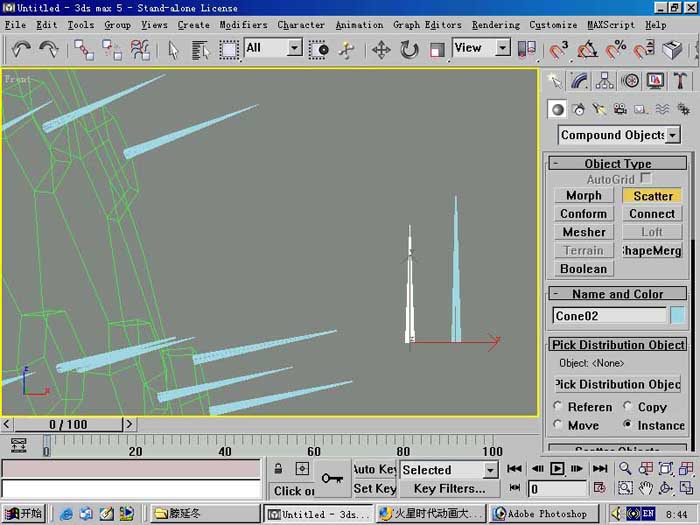This screenshot has width=700, height=525.
Task: Activate the Select and Scale tool
Action: click(x=437, y=50)
